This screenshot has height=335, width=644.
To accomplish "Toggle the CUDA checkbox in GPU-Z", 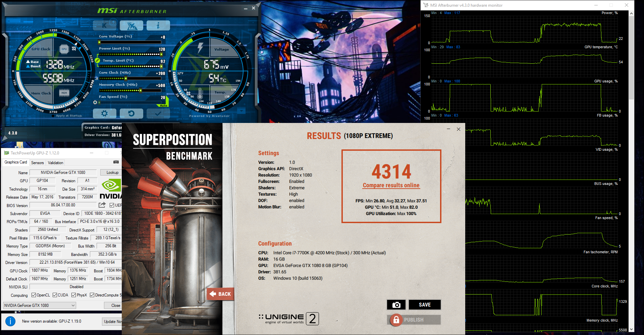I will pos(55,295).
